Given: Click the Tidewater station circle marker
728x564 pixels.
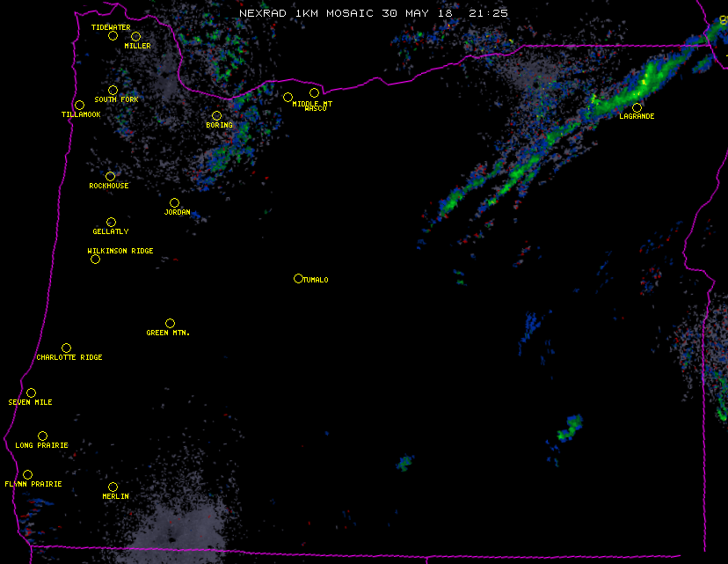Looking at the screenshot, I should point(113,36).
